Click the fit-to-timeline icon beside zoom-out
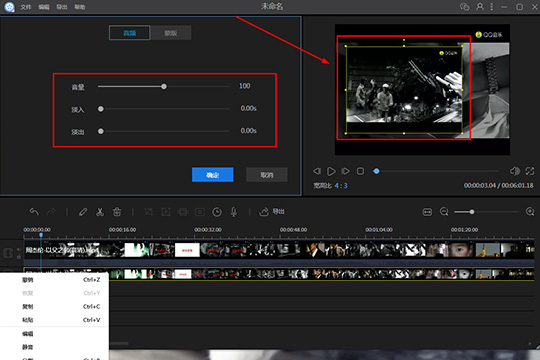The height and width of the screenshot is (360, 540). coord(427,212)
